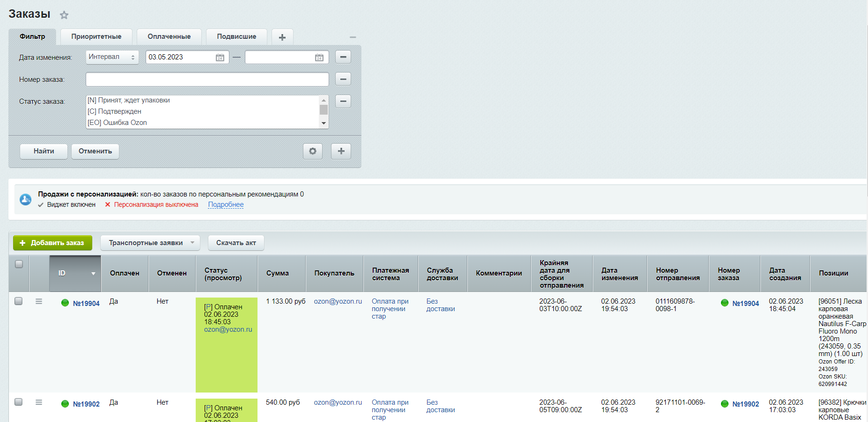
Task: Star the Заказы page as favorite
Action: (x=64, y=15)
